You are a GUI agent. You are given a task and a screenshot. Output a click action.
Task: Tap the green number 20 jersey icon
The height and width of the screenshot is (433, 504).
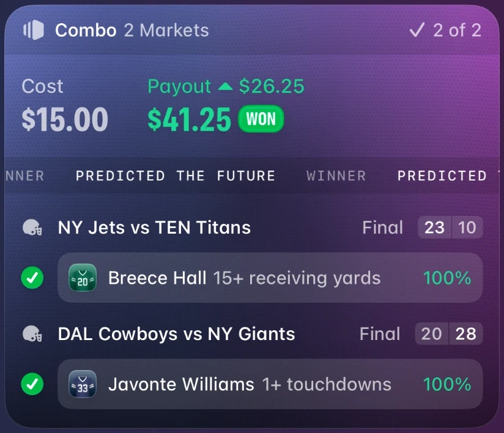click(83, 278)
